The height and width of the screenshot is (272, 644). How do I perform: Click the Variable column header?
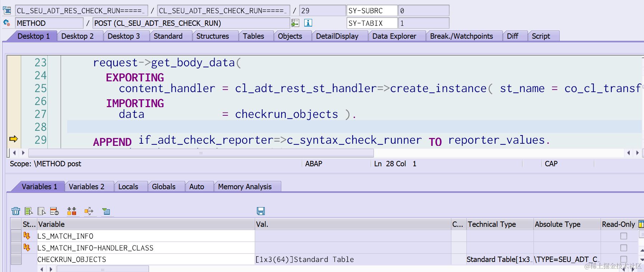[x=146, y=224]
